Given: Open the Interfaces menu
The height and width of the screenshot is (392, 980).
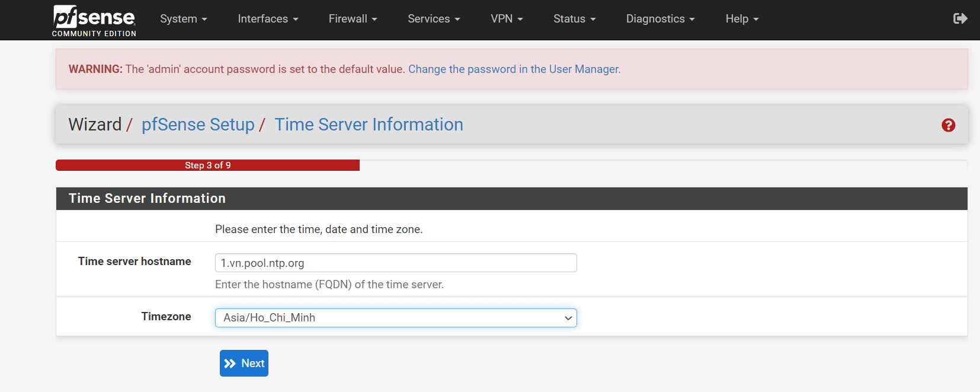Looking at the screenshot, I should point(268,19).
